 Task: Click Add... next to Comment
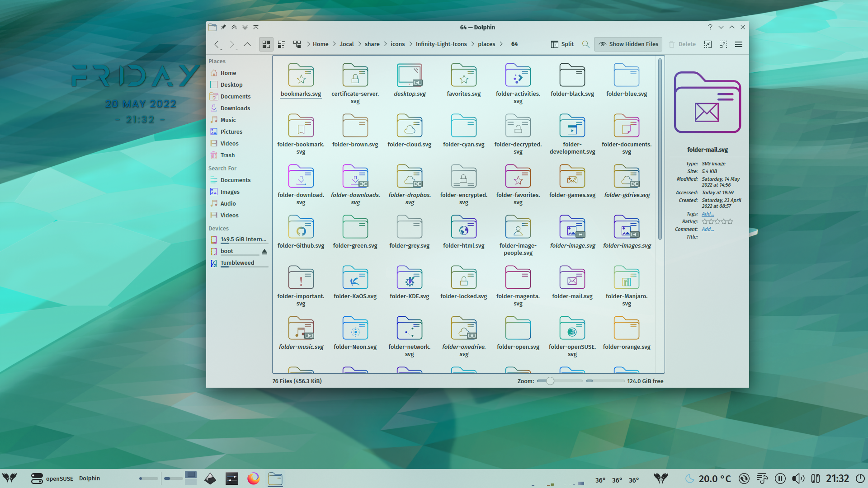coord(708,229)
